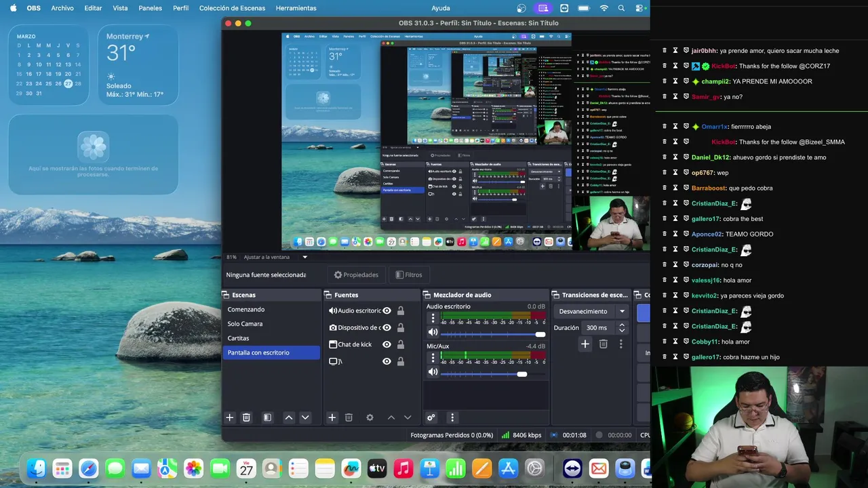Mute Mic/Aux speaker button
This screenshot has height=488, width=868.
coord(433,372)
